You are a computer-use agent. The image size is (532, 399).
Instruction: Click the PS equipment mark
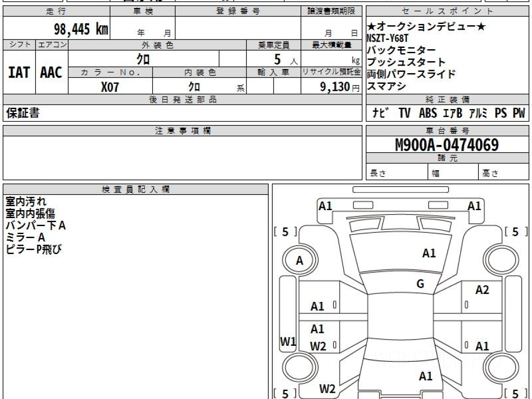501,113
